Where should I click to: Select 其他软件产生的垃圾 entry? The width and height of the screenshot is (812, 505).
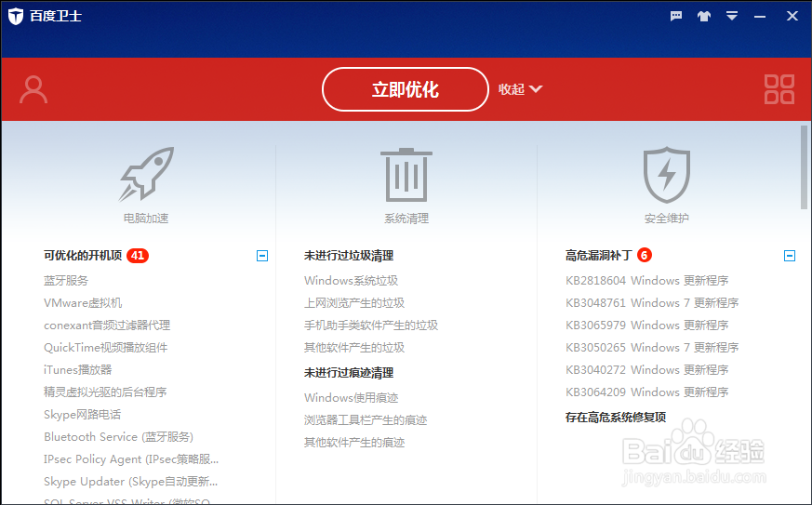tap(354, 348)
